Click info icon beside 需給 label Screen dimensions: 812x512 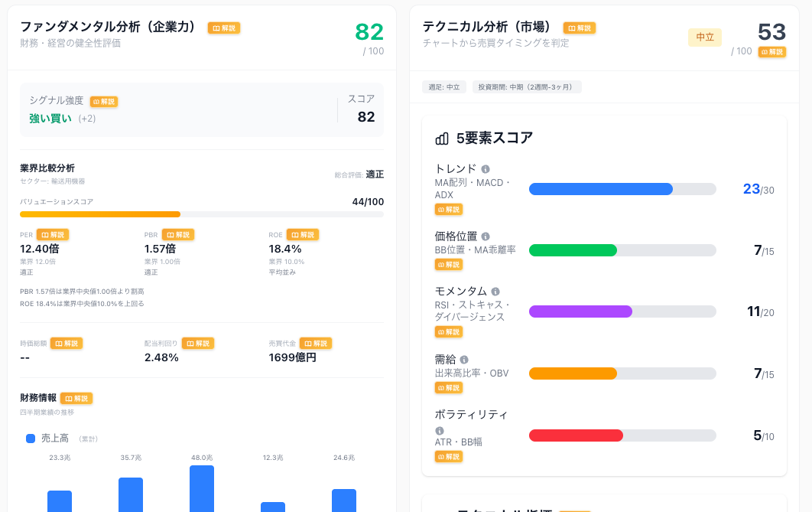click(464, 360)
